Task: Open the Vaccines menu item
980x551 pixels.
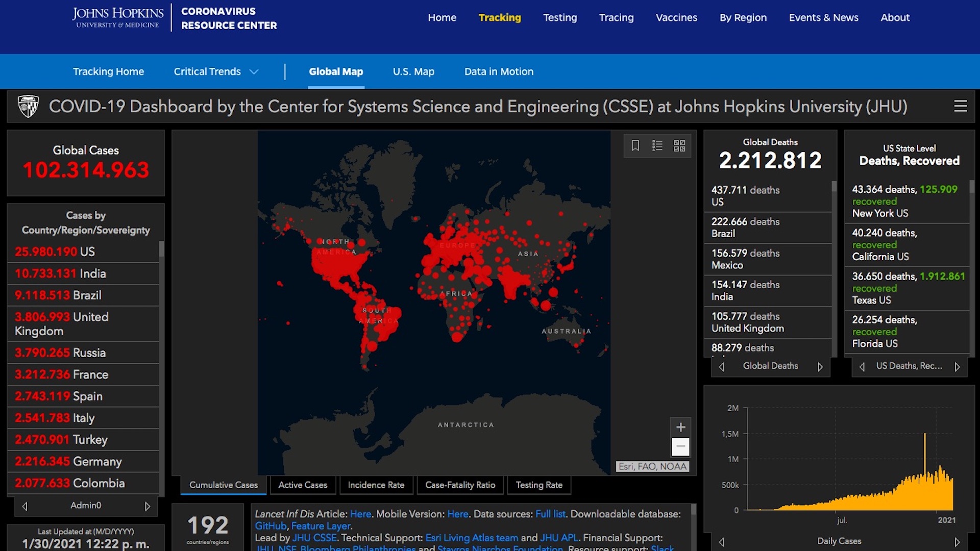Action: click(x=676, y=18)
